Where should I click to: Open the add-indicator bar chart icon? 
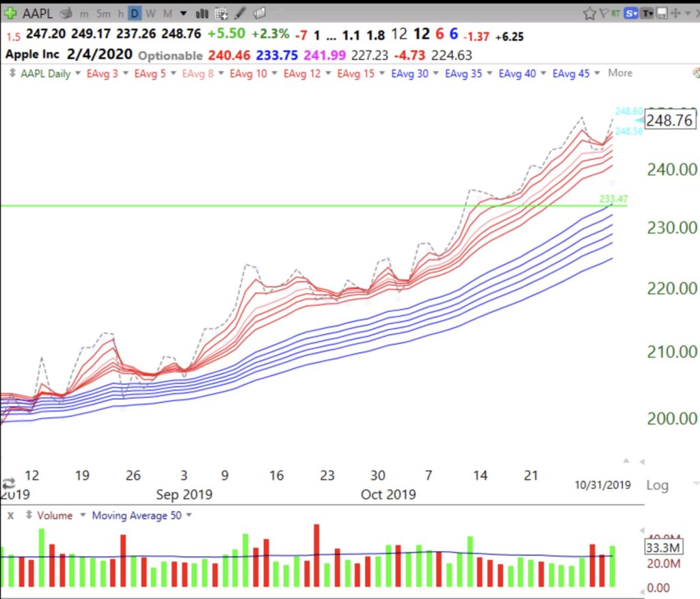(202, 14)
